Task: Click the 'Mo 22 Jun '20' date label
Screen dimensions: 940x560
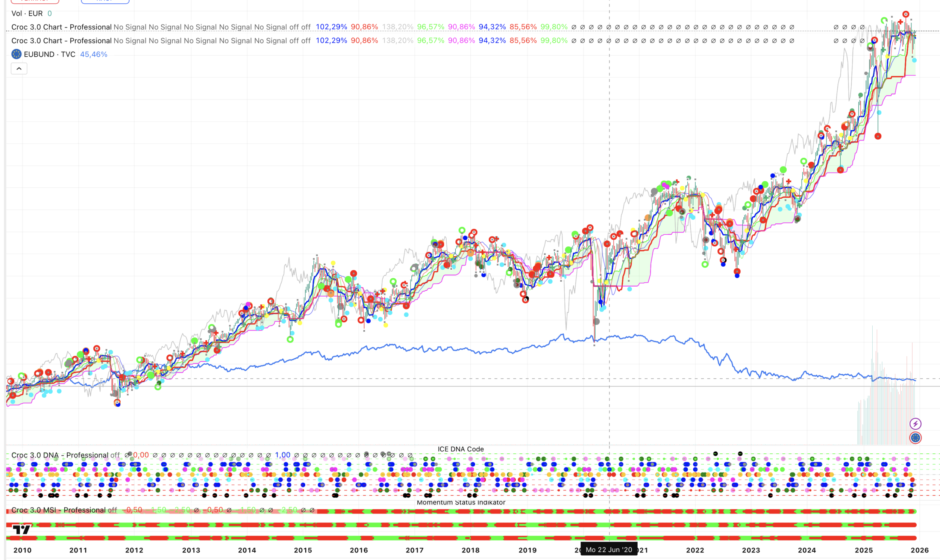Action: tap(608, 549)
